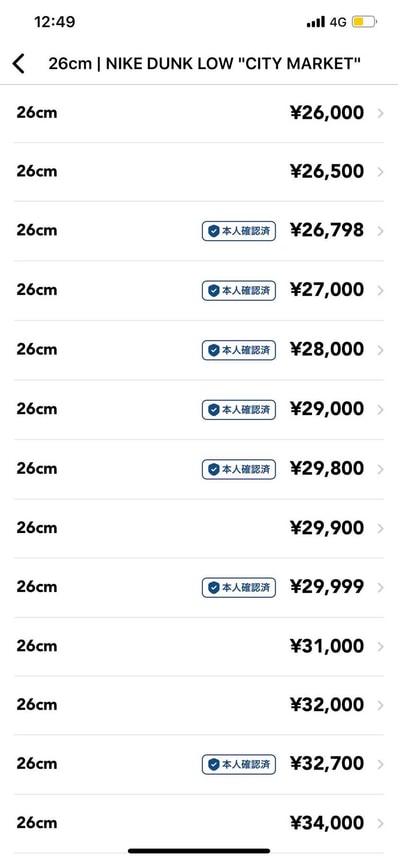The height and width of the screenshot is (861, 398).
Task: Select the ¥31,000 listing price
Action: (327, 646)
